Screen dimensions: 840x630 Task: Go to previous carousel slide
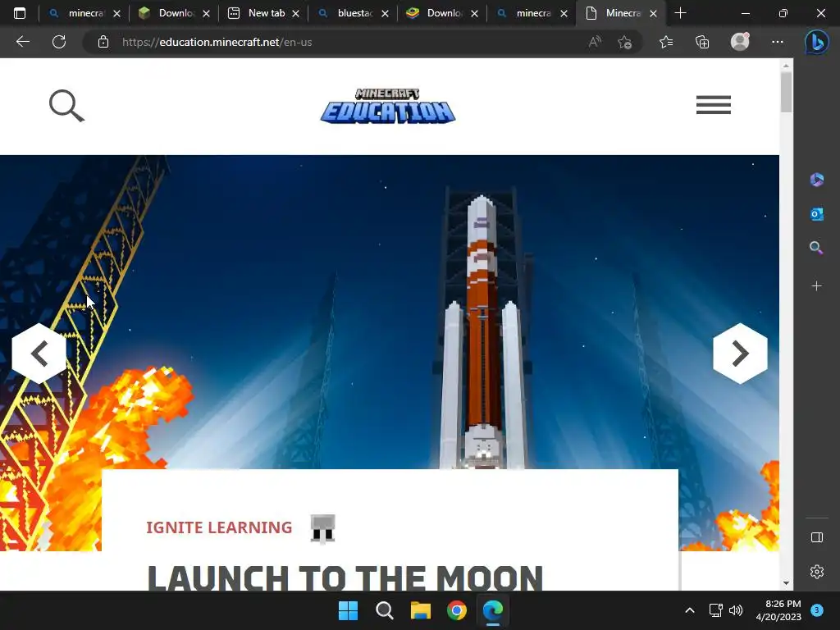39,354
